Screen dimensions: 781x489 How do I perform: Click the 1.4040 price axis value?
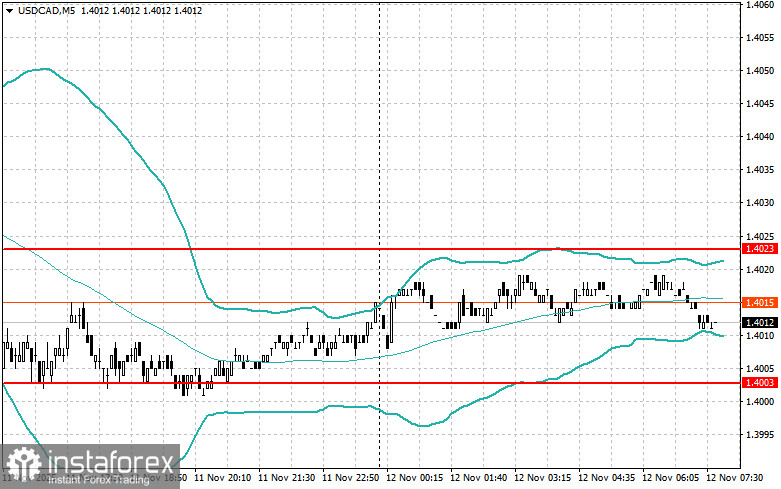point(760,136)
